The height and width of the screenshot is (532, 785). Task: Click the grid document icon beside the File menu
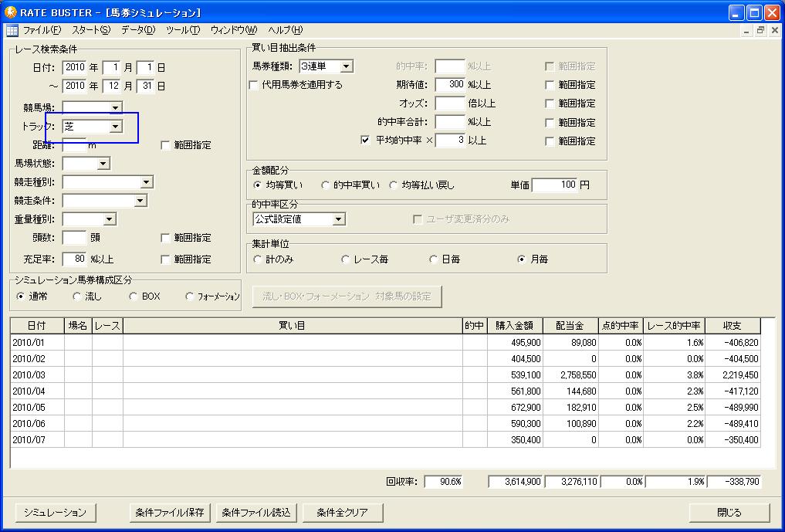point(12,31)
